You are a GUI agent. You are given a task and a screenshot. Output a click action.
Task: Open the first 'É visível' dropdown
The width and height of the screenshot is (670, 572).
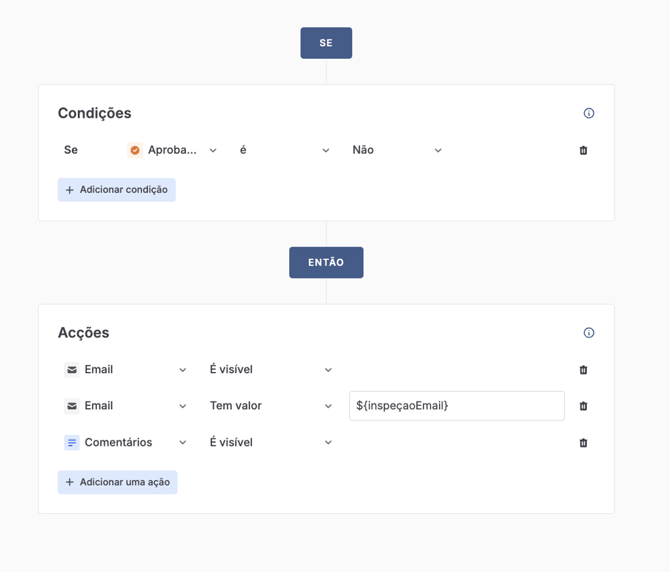[270, 370]
